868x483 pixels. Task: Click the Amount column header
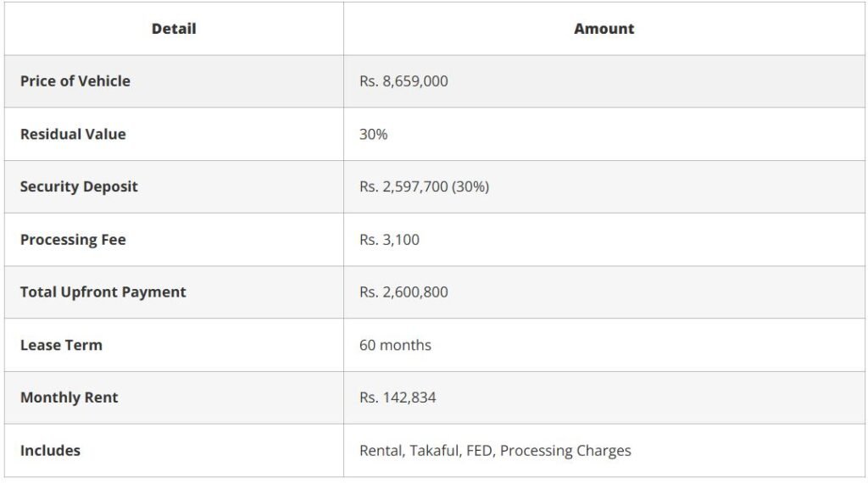pyautogui.click(x=604, y=29)
